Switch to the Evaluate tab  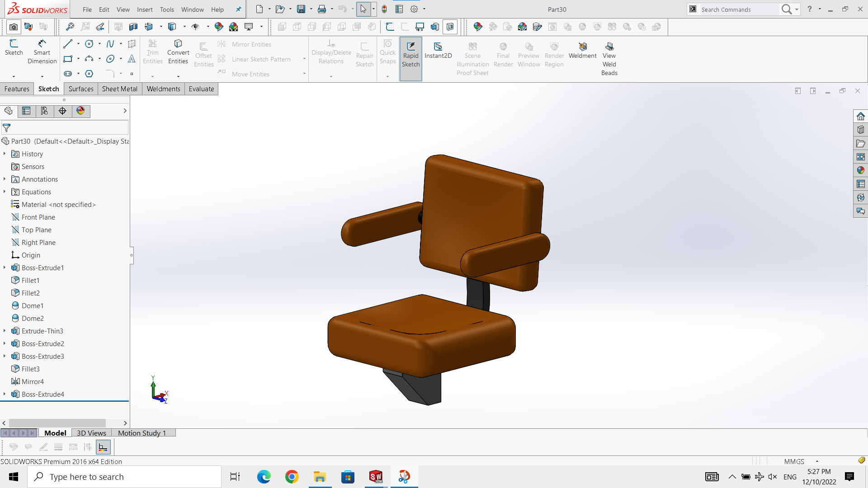(x=201, y=89)
